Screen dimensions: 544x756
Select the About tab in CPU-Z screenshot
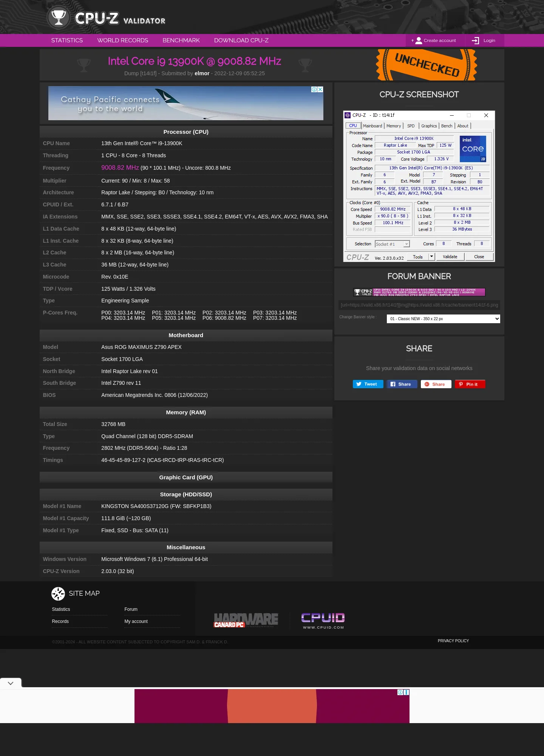coord(463,126)
